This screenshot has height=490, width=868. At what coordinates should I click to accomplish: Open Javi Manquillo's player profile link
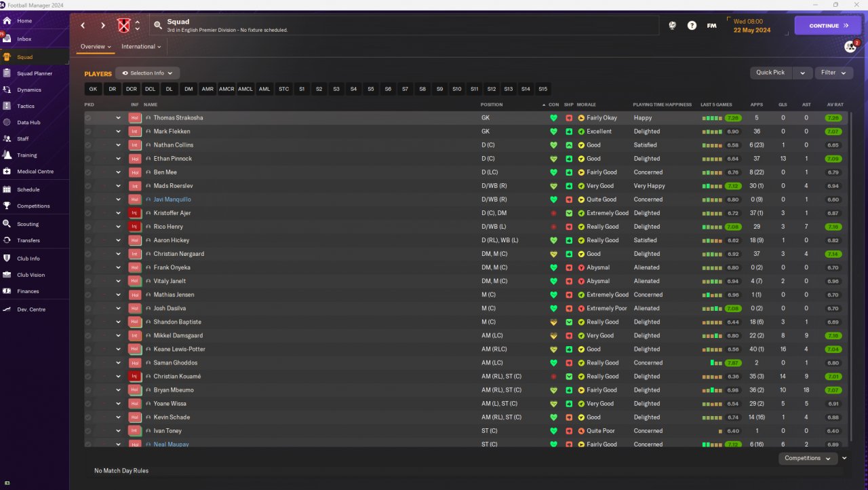pyautogui.click(x=172, y=200)
